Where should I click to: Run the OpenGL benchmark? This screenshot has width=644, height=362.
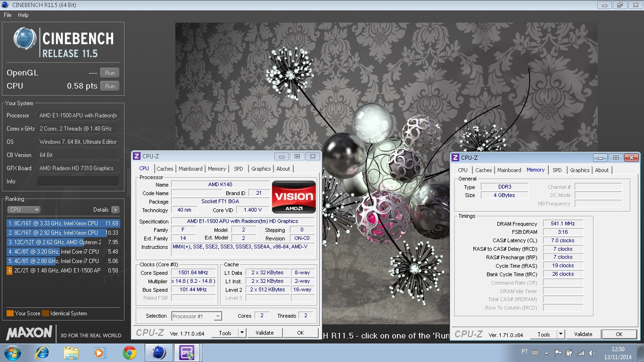tap(110, 73)
